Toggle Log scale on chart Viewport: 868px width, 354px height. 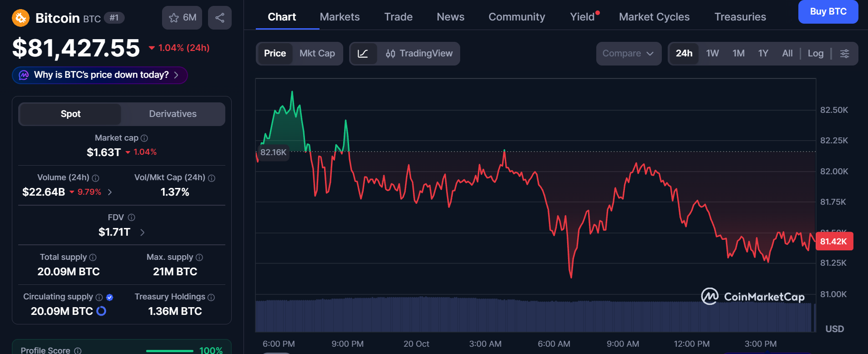pyautogui.click(x=816, y=54)
